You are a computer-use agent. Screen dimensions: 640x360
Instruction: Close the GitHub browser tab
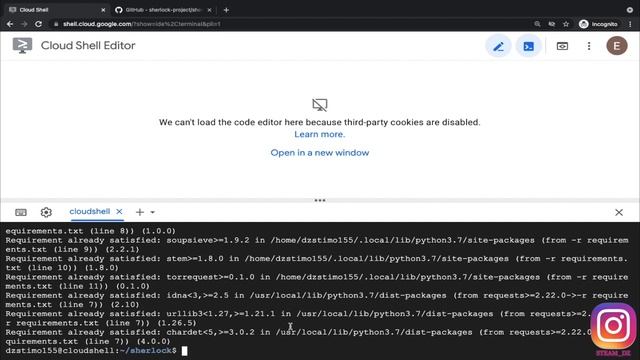coord(209,10)
